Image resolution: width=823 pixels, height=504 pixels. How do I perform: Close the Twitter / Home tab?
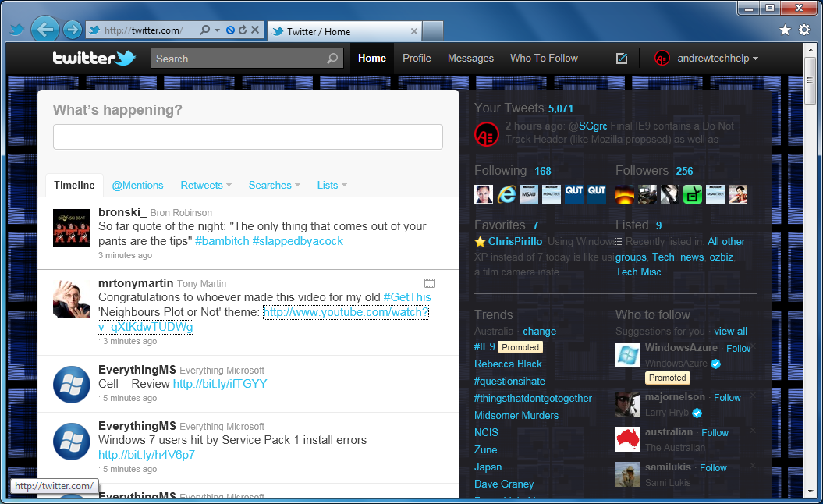(414, 31)
